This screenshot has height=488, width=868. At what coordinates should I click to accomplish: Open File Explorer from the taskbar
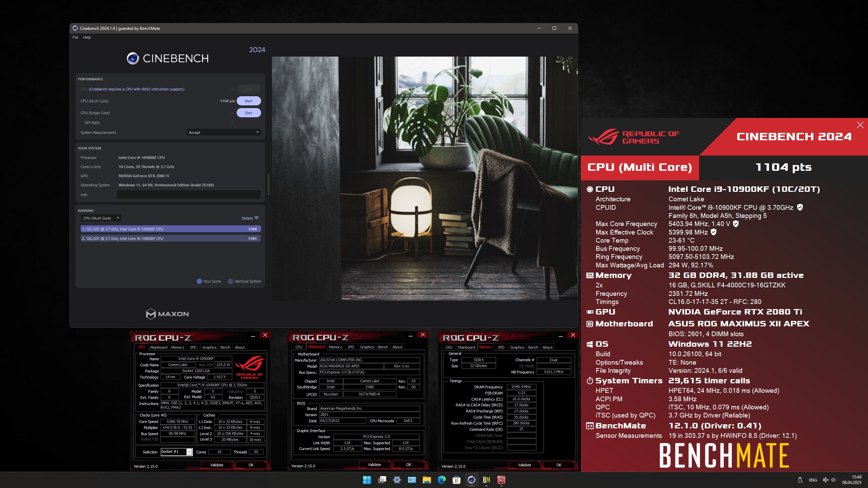(x=427, y=480)
